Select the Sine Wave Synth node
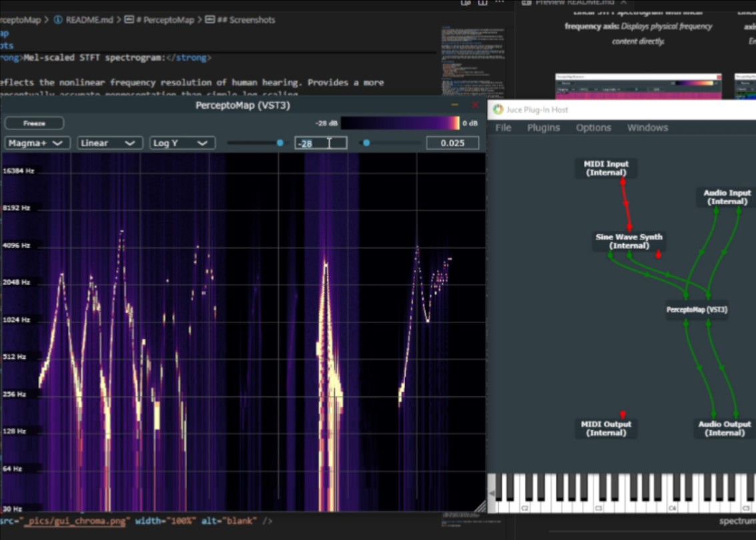 tap(629, 241)
